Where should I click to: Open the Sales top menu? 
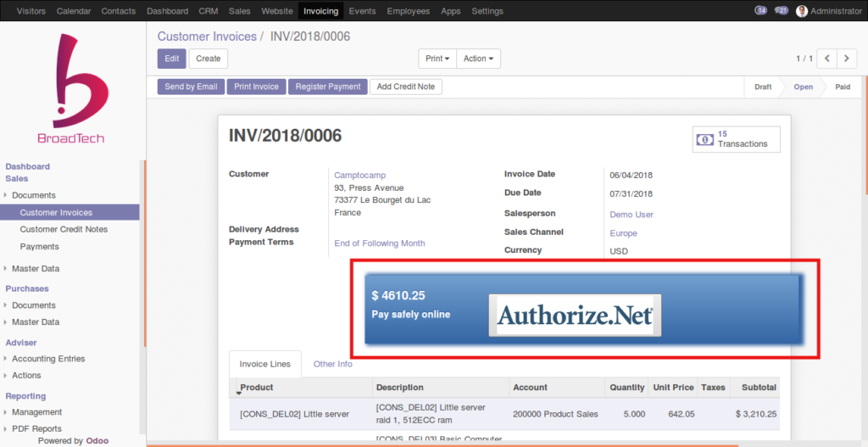point(240,11)
